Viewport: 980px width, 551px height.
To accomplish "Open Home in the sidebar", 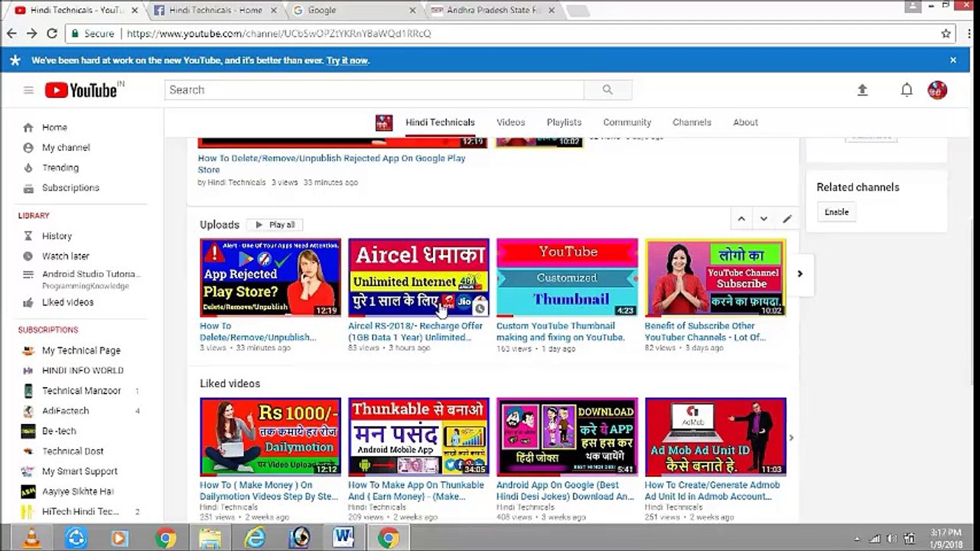I will click(54, 128).
